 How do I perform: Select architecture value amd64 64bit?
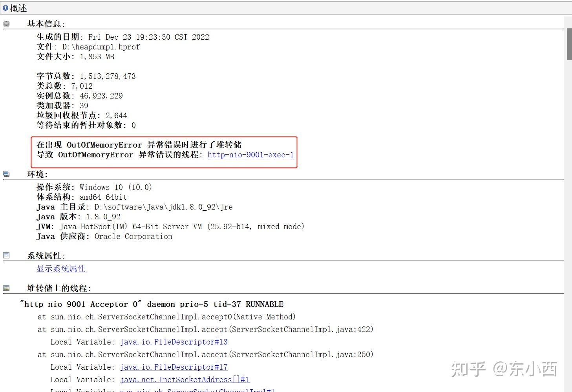103,197
